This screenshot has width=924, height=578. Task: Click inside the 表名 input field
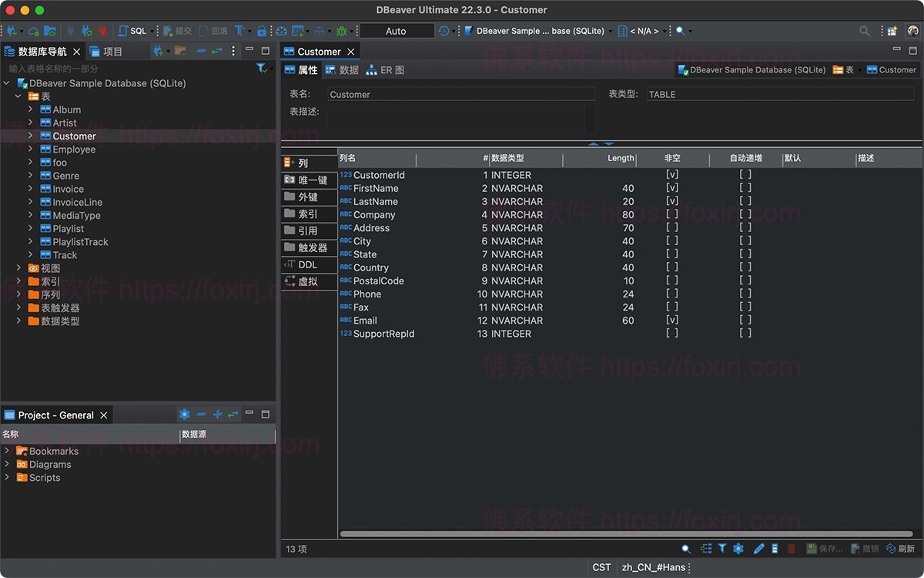coord(460,94)
